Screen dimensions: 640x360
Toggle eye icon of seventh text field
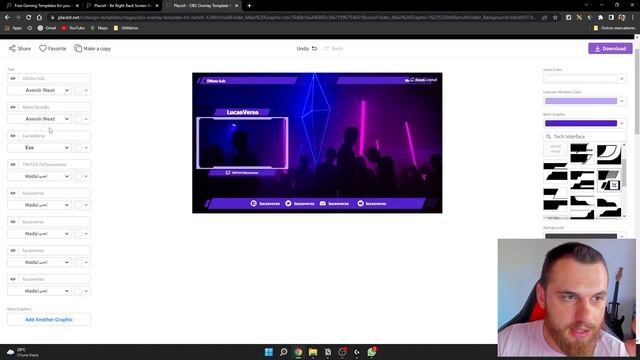[x=13, y=250]
